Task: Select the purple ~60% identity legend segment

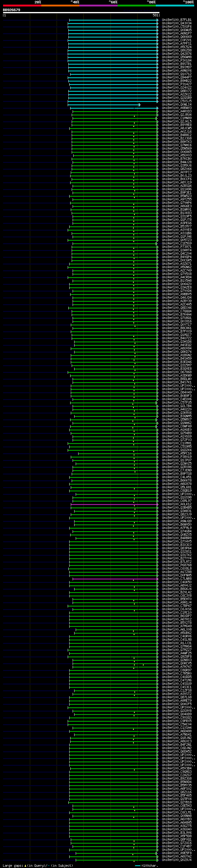Action: [99, 6]
